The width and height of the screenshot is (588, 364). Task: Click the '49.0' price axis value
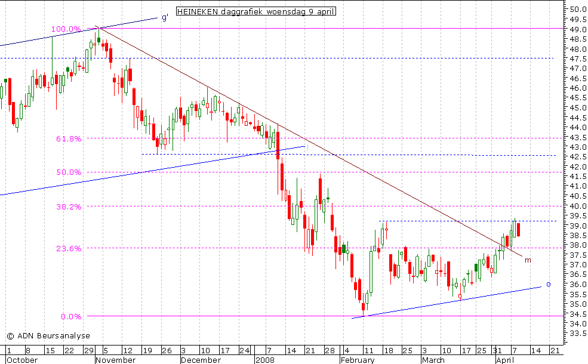pyautogui.click(x=578, y=29)
